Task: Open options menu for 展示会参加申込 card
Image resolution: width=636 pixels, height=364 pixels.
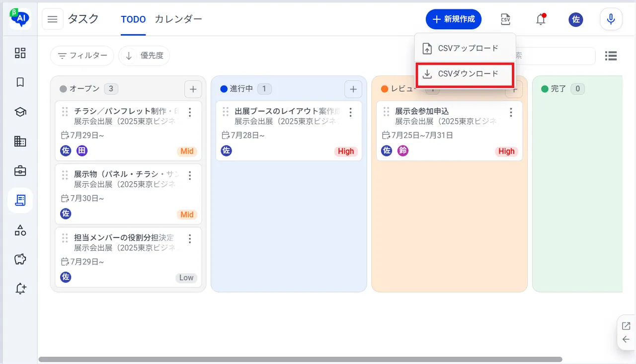Action: pyautogui.click(x=511, y=112)
